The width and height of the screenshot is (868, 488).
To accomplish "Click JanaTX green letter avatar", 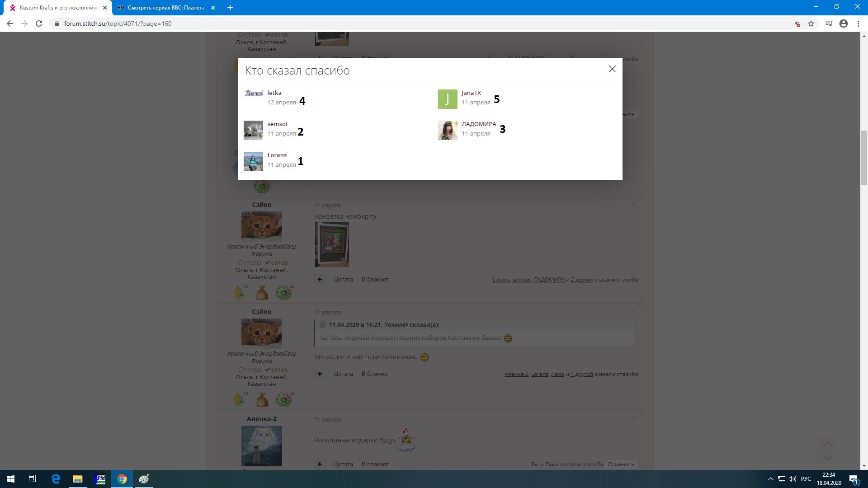I will (447, 99).
